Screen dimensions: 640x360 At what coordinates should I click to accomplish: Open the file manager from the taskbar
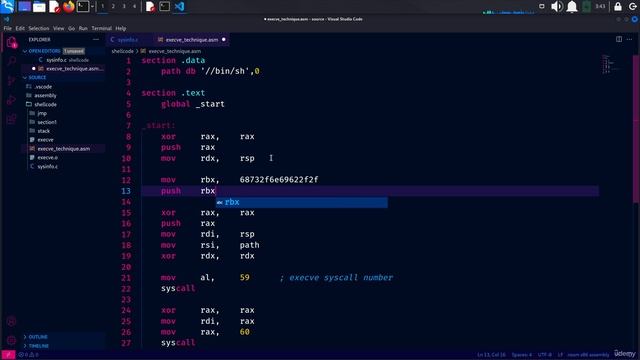[39, 6]
